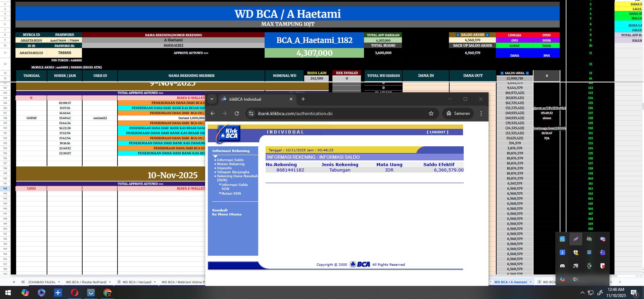The image size is (644, 299).
Task: Open Chrome from the taskbar
Action: pyautogui.click(x=107, y=293)
